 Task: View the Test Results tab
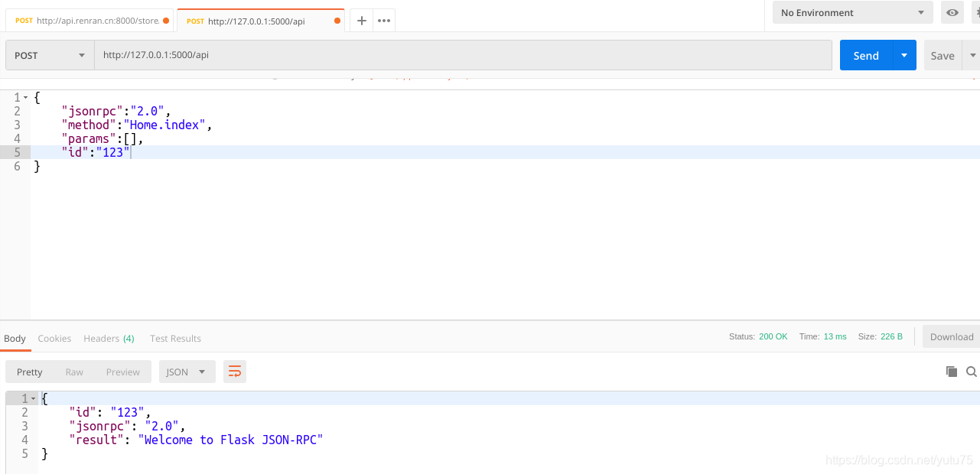(x=175, y=338)
